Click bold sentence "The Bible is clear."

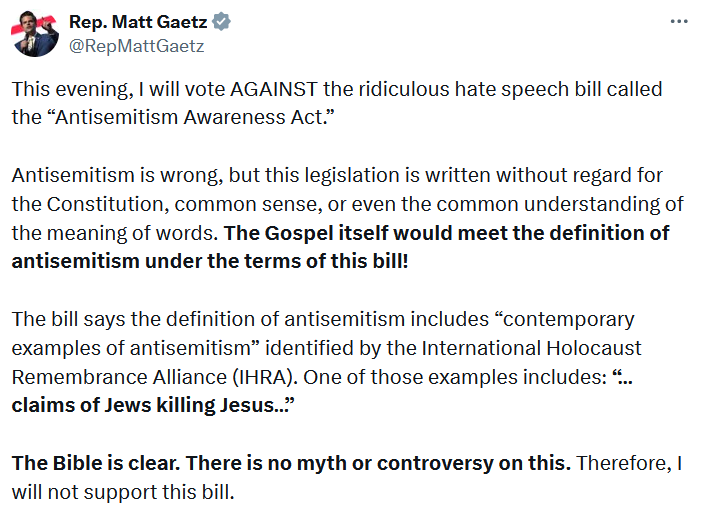[x=96, y=463]
